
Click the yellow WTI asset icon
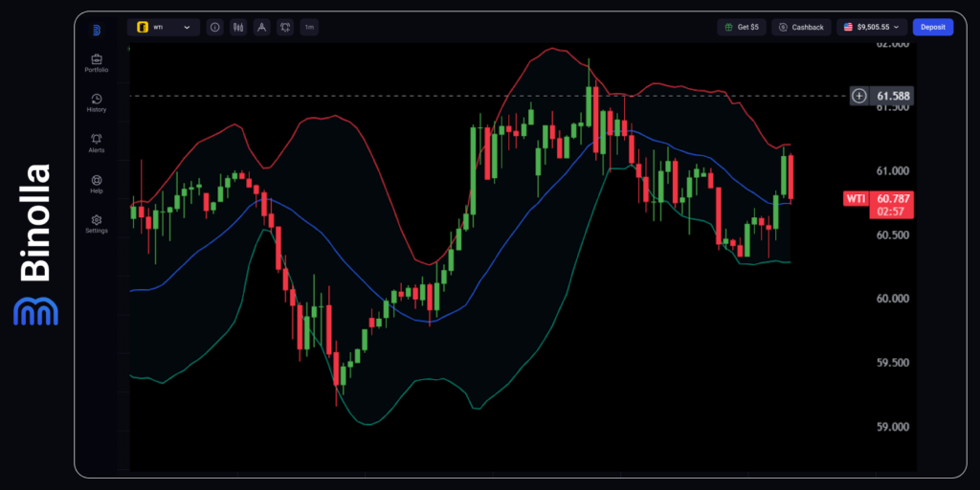(144, 28)
